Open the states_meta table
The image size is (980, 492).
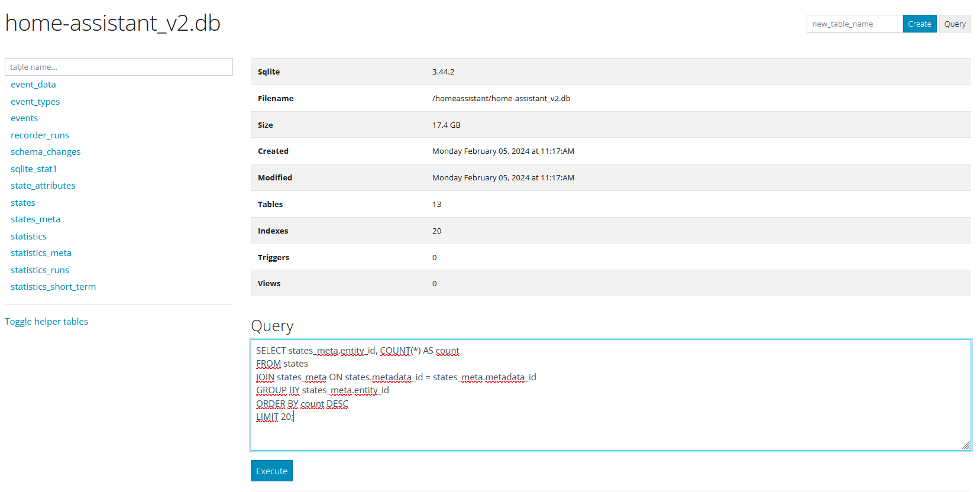(35, 219)
